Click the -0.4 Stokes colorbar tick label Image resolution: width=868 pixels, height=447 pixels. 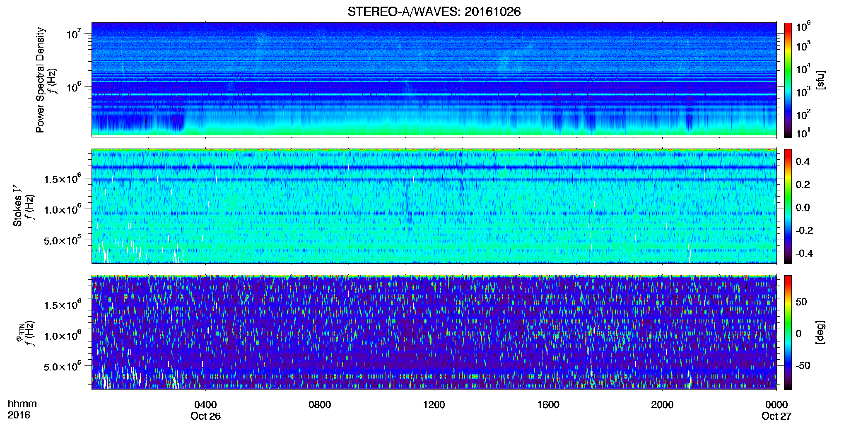(804, 253)
